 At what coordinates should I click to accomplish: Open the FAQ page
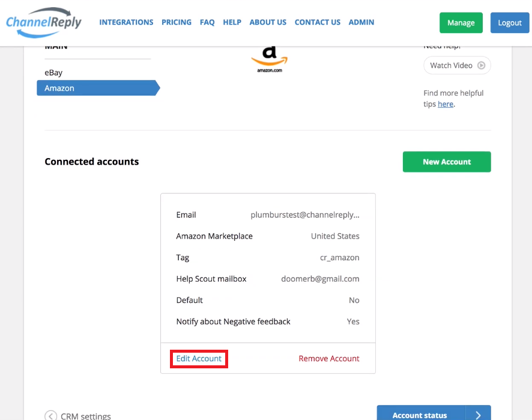[x=207, y=22]
